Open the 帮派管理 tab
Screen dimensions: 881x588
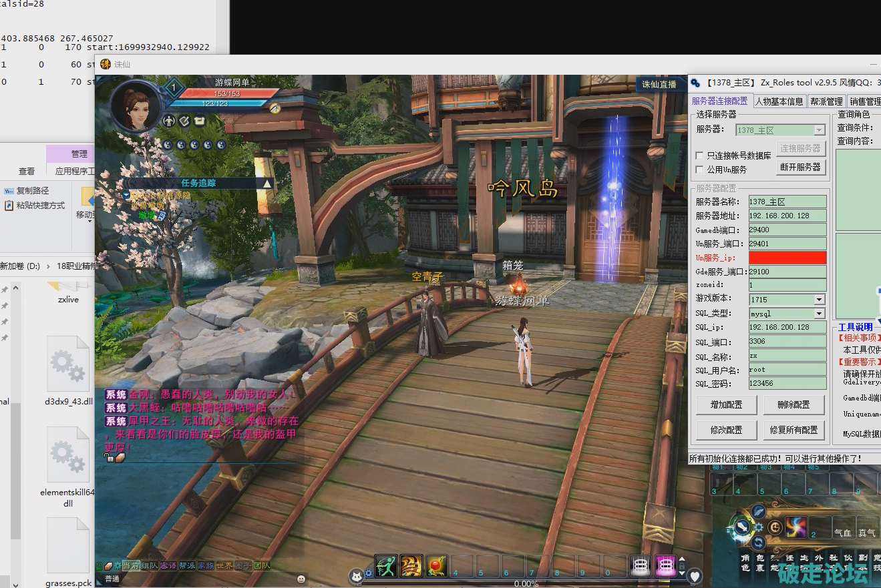point(826,101)
